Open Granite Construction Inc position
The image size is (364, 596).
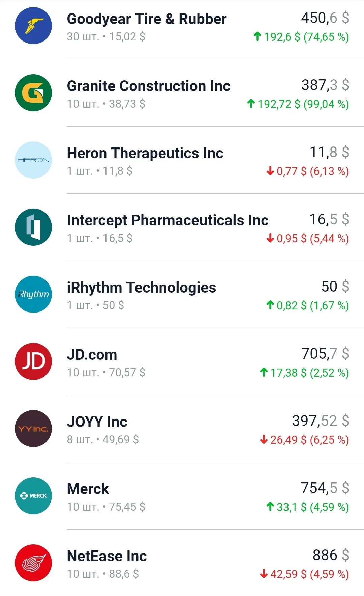182,93
